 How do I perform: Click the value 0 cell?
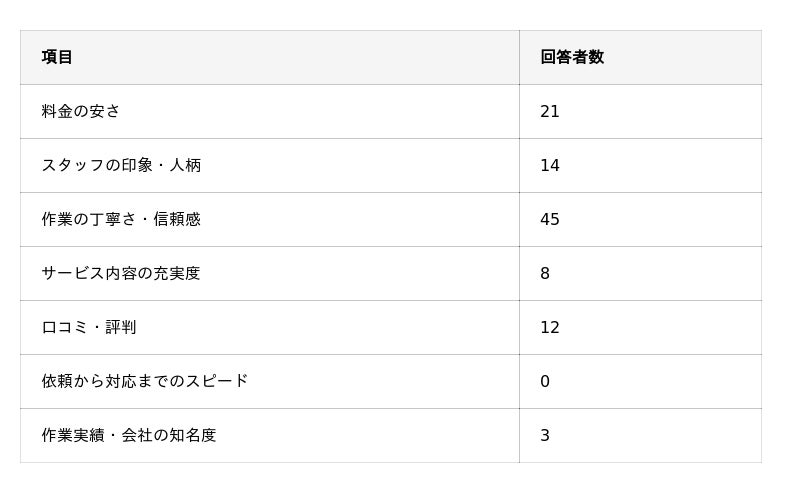tap(545, 381)
